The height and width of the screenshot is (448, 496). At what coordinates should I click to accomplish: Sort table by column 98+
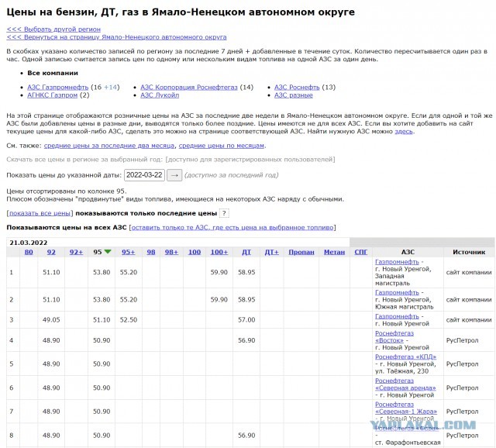coord(171,252)
